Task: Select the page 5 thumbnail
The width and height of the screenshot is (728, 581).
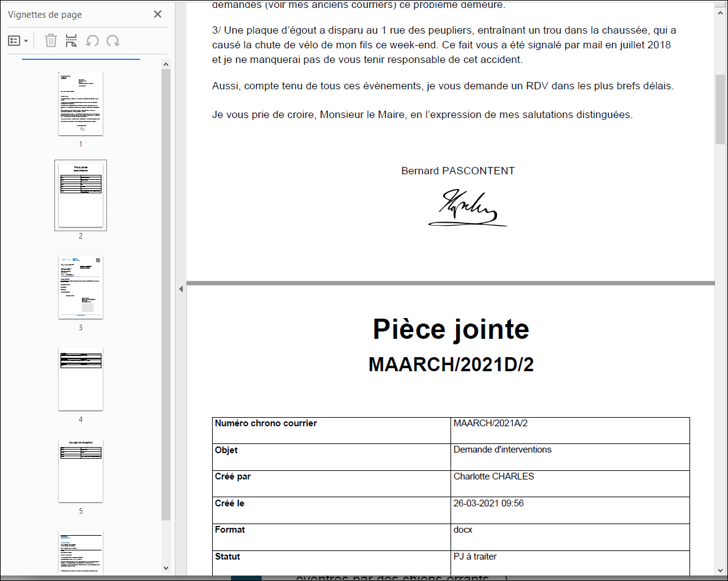Action: click(80, 470)
